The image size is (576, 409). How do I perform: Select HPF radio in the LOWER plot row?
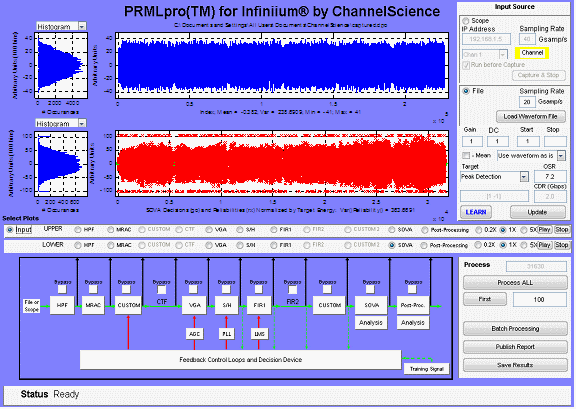click(x=78, y=245)
